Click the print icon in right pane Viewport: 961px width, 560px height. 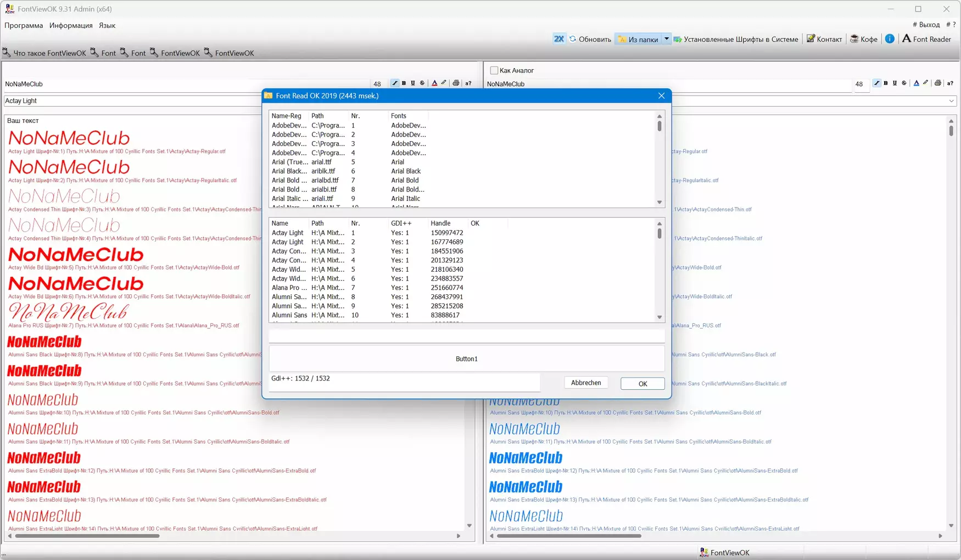click(x=938, y=83)
